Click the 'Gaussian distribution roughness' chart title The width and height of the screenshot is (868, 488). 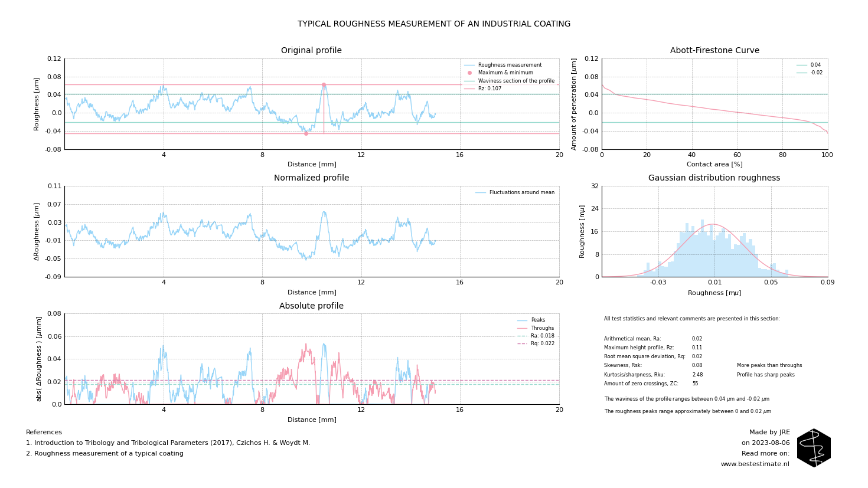click(714, 178)
